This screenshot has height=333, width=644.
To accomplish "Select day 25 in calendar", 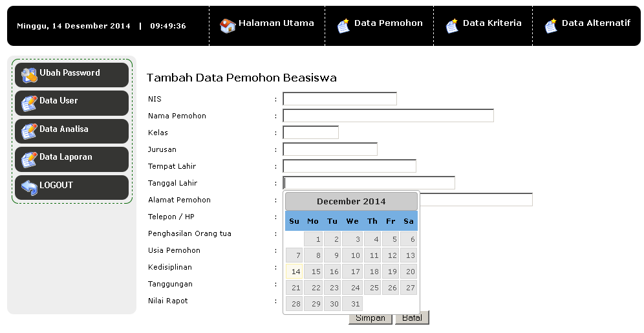I will point(372,288).
